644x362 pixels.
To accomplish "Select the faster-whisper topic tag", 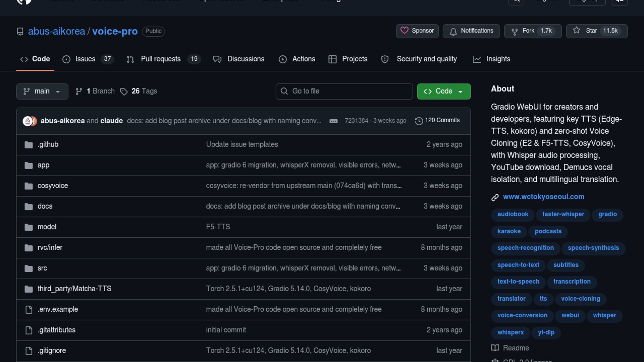I will click(563, 215).
